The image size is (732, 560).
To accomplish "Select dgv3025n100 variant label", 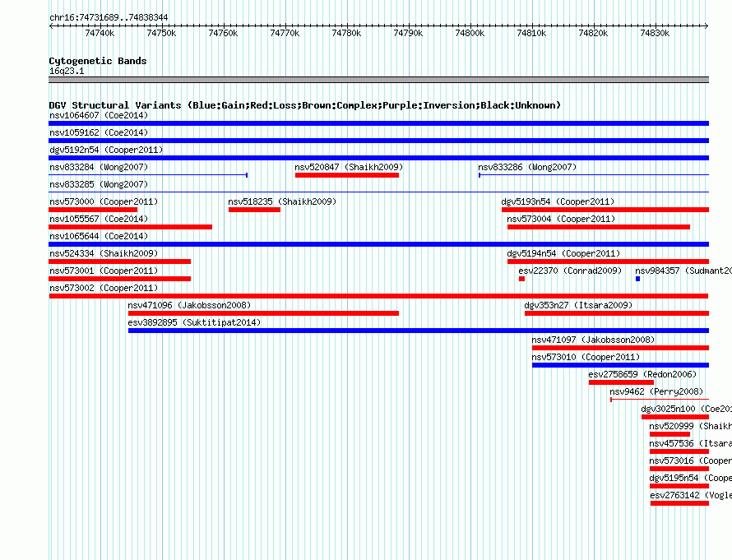I will (686, 409).
